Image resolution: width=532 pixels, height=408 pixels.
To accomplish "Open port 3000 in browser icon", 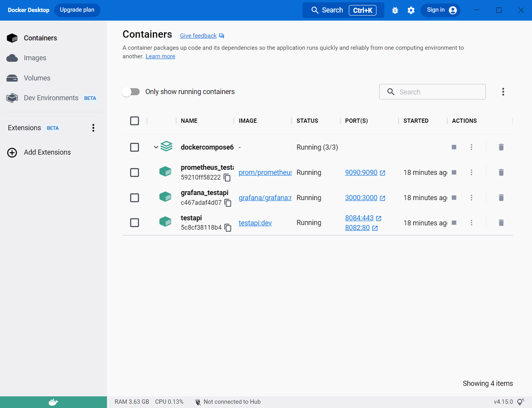I will [x=383, y=198].
